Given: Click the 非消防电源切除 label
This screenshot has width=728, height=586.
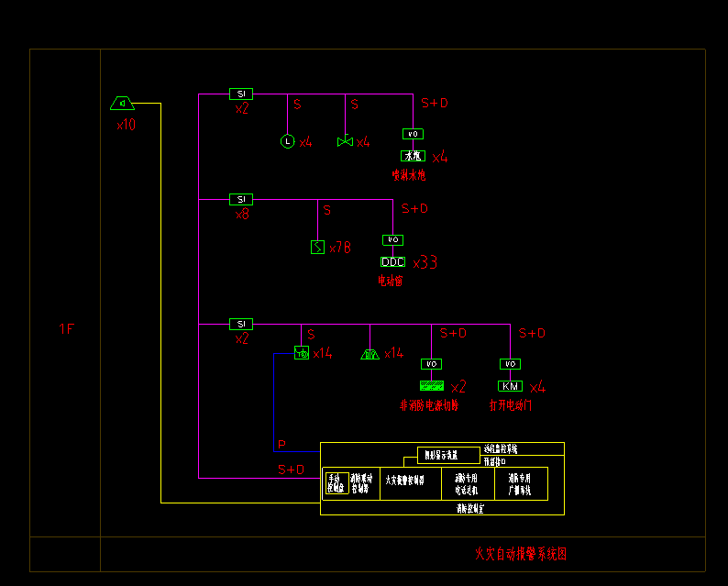Looking at the screenshot, I should (x=429, y=405).
